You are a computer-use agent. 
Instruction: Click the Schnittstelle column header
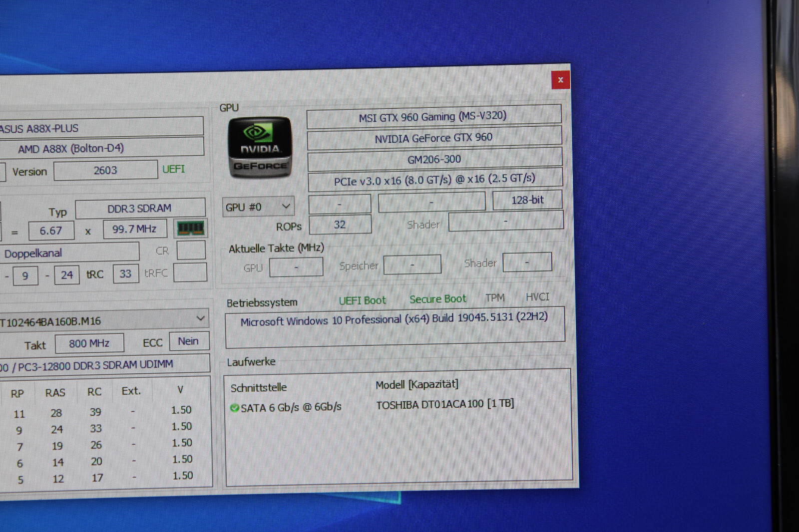259,387
